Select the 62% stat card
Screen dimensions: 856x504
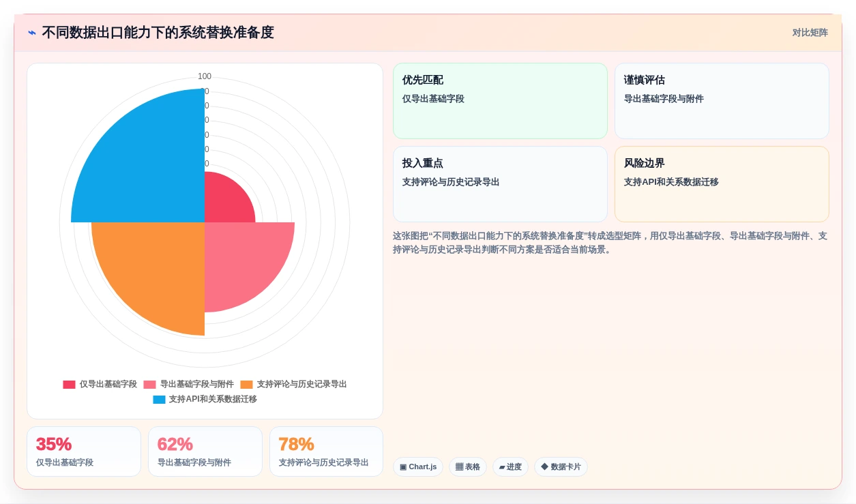(205, 451)
